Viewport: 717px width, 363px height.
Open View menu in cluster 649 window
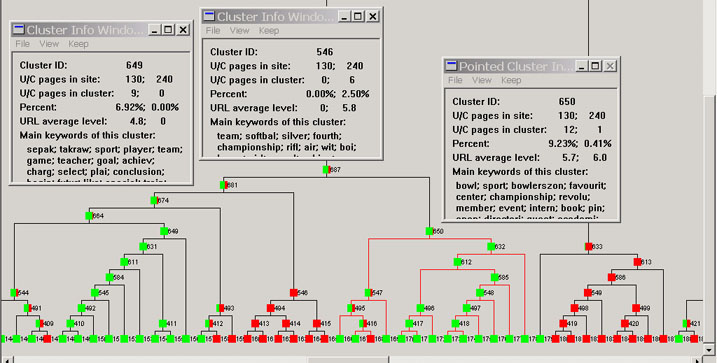coord(49,44)
